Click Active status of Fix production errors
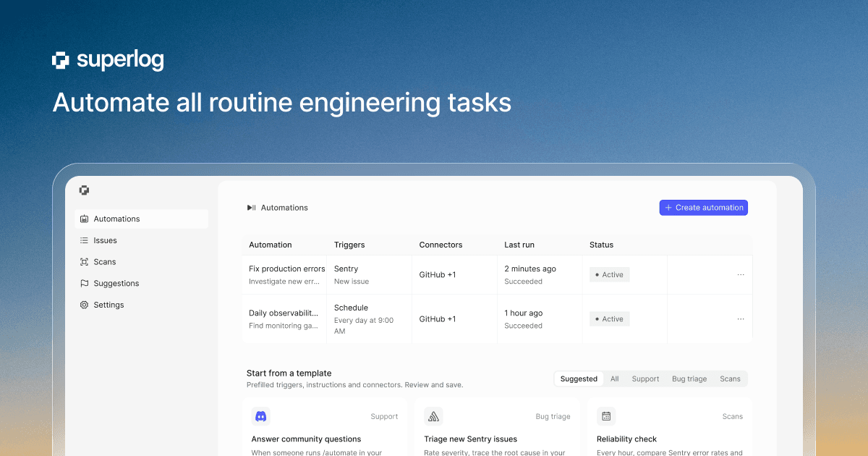Image resolution: width=868 pixels, height=456 pixels. 610,275
